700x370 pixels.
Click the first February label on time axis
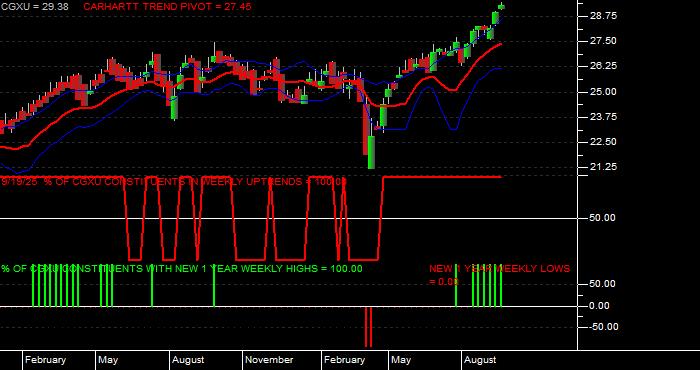(45, 360)
